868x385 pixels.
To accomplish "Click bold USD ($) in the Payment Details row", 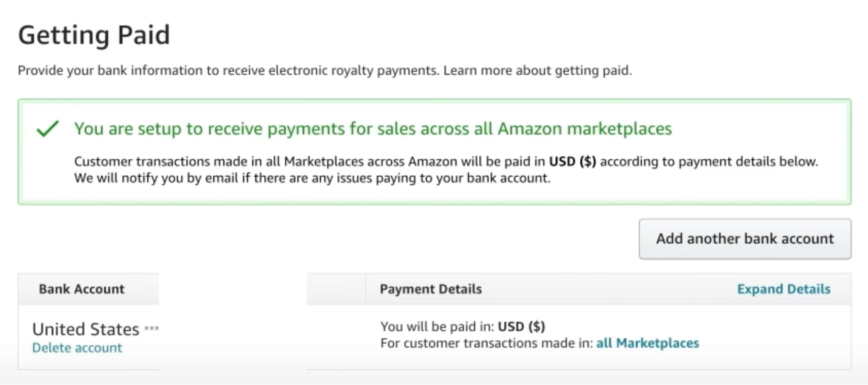I will pos(521,326).
